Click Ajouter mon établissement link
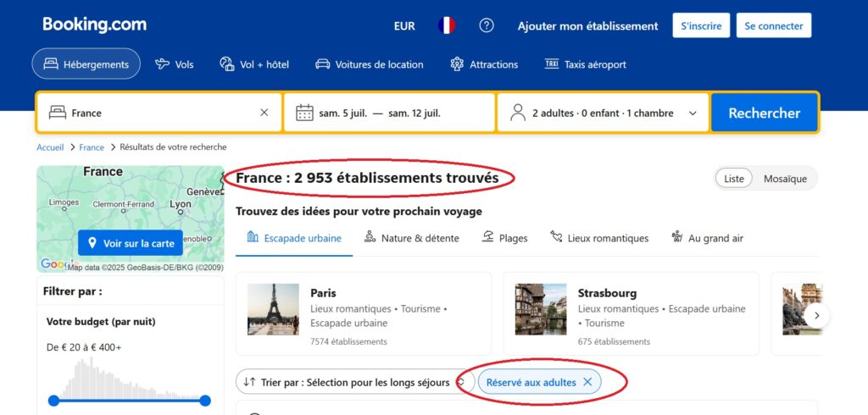Screen dimensions: 868x415 pyautogui.click(x=588, y=26)
